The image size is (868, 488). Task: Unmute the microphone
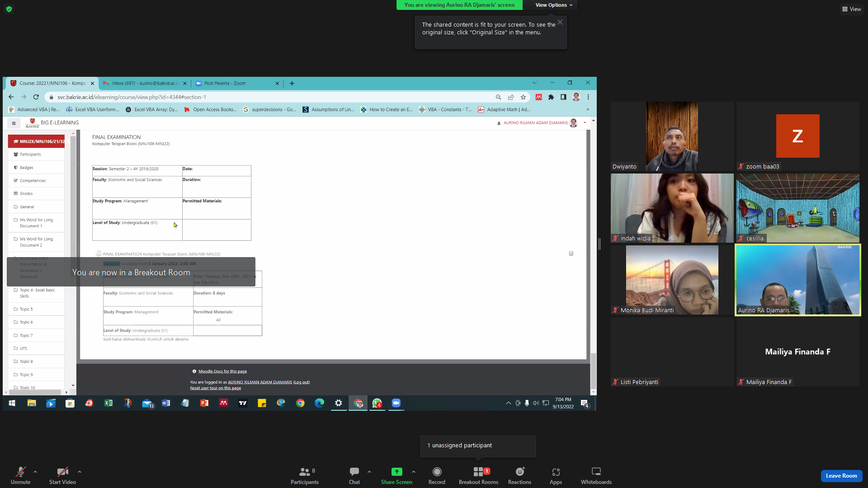pyautogui.click(x=21, y=476)
